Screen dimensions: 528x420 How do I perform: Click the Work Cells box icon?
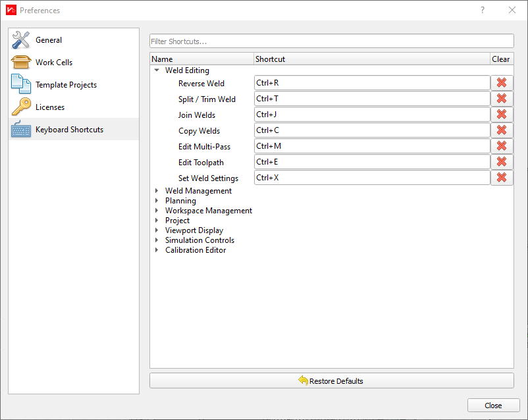[21, 63]
